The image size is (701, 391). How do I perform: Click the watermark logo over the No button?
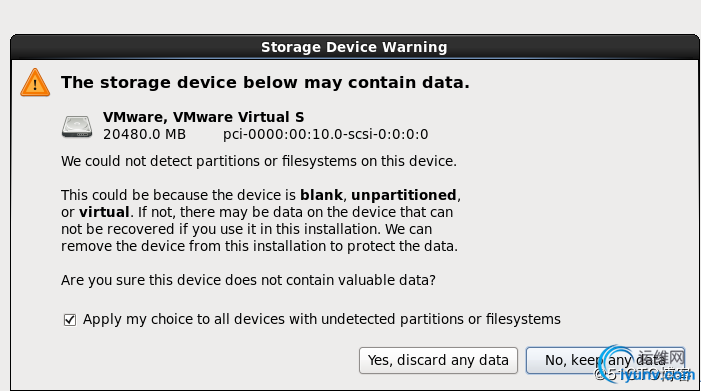[x=644, y=364]
